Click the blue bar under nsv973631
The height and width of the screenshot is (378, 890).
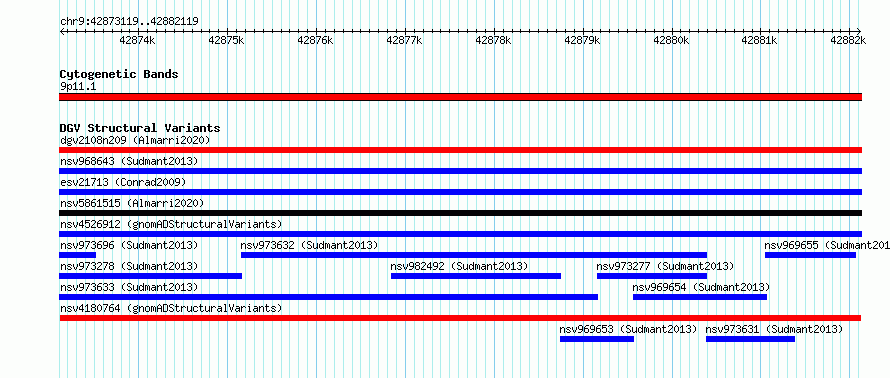pos(750,339)
